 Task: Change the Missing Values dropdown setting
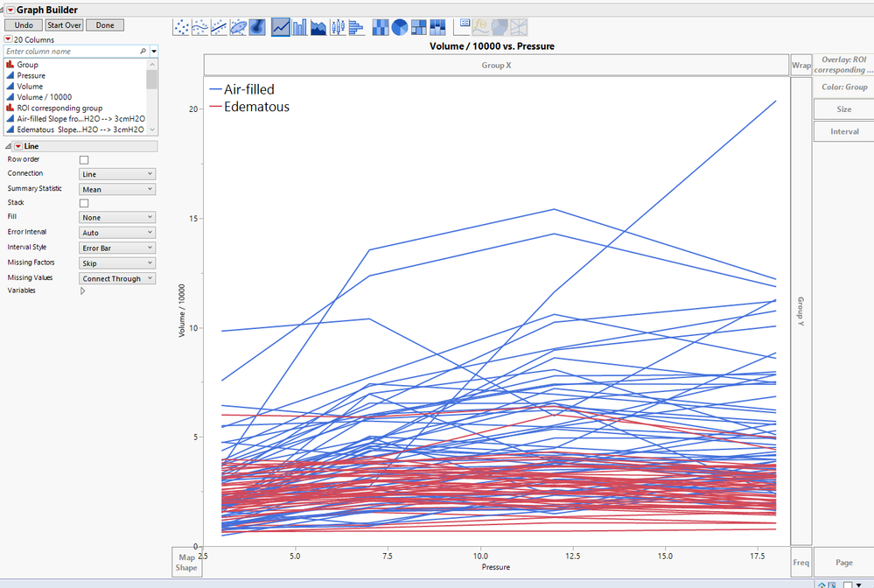[116, 276]
